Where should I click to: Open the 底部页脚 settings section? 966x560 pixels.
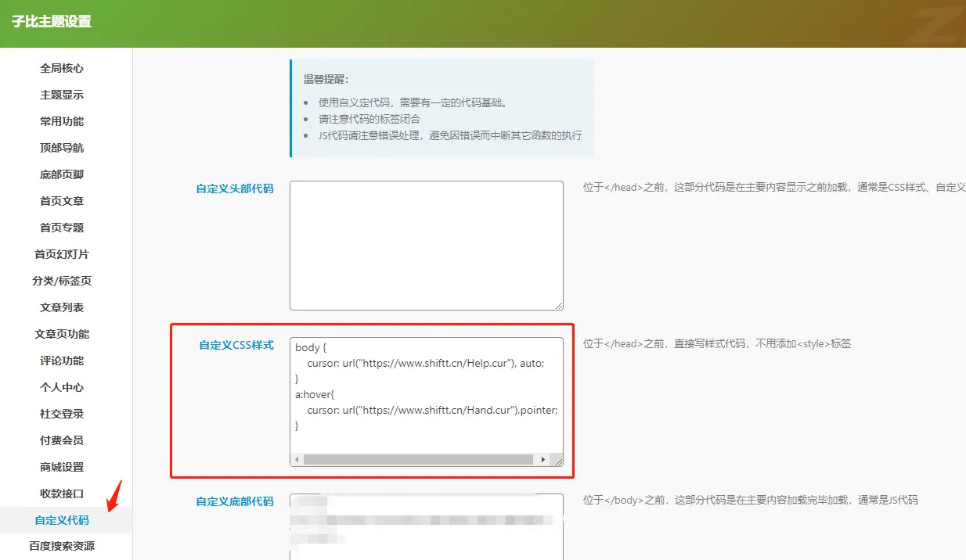coord(63,174)
